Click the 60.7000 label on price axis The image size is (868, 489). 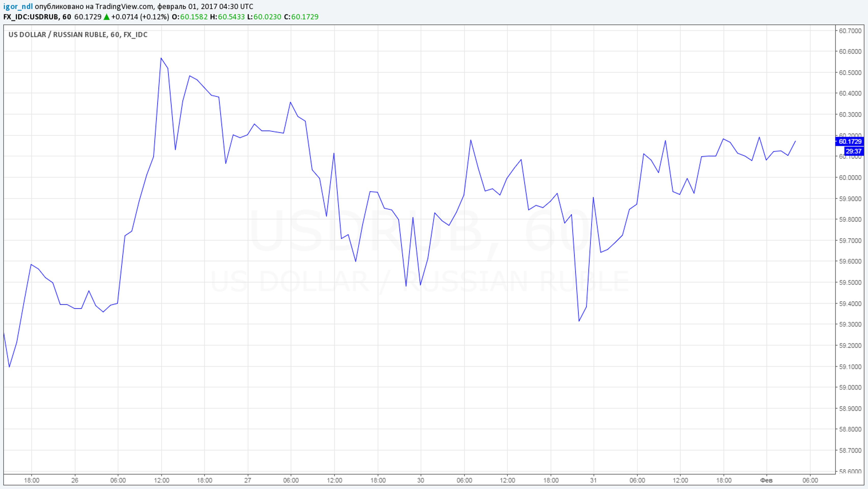[850, 31]
